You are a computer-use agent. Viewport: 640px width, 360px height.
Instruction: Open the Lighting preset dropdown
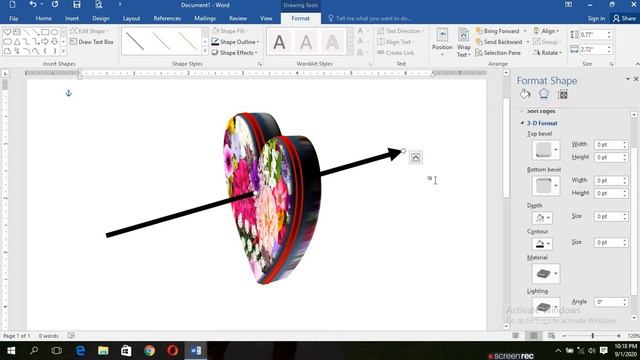(546, 307)
